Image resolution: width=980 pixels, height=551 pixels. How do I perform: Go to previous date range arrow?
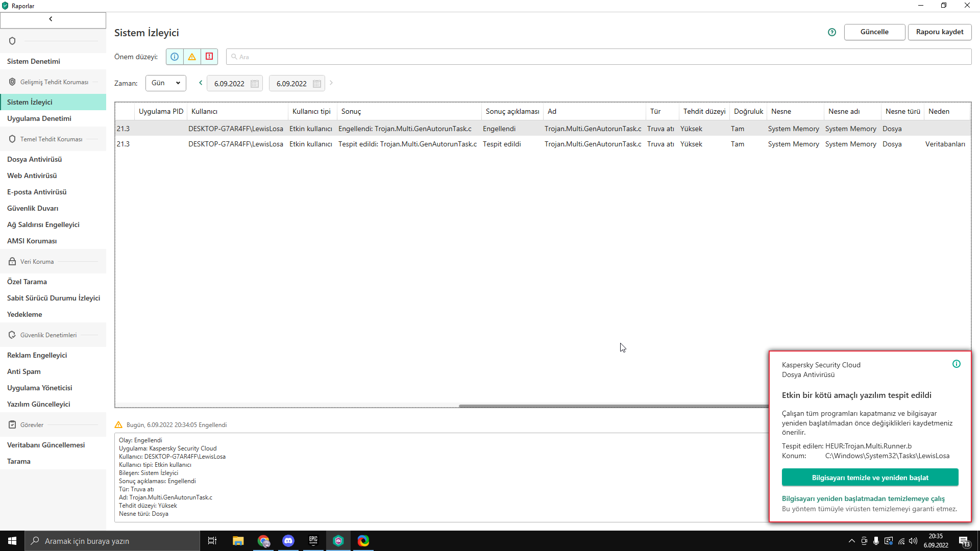(201, 83)
